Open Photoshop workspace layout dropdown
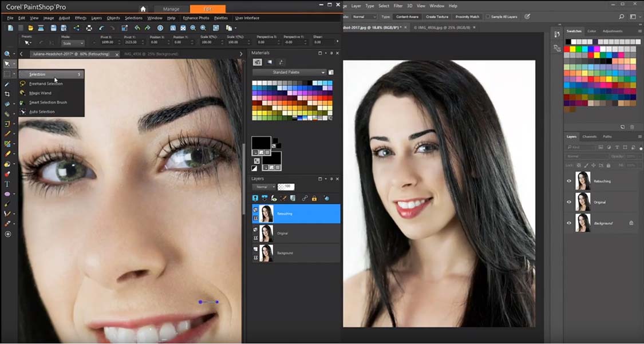644x344 pixels. tap(634, 17)
